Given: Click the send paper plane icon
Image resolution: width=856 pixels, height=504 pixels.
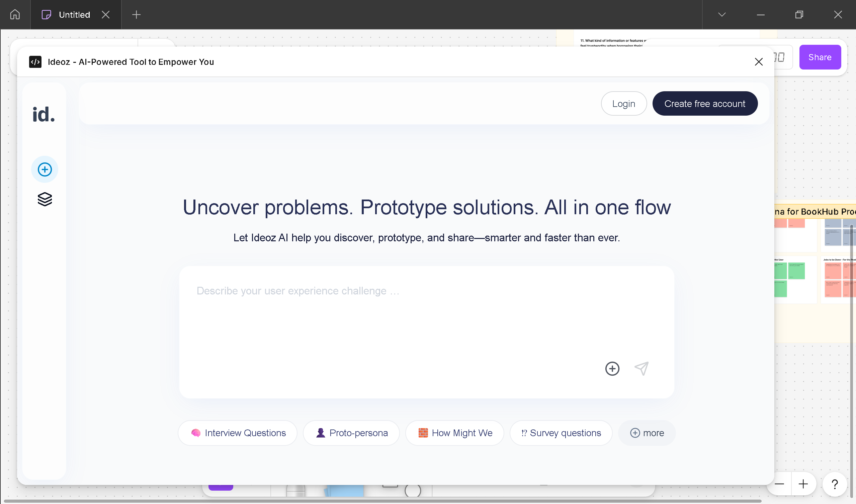Looking at the screenshot, I should (641, 369).
